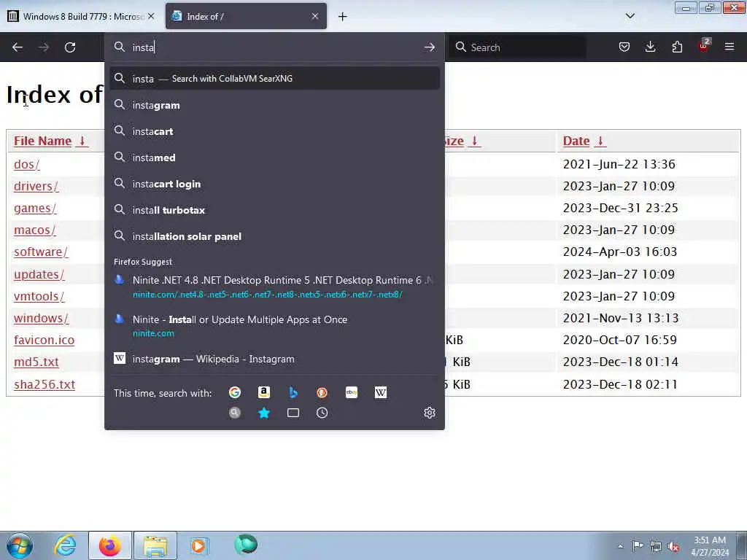The width and height of the screenshot is (747, 560).
Task: Click the go arrow in the address bar
Action: [x=429, y=47]
